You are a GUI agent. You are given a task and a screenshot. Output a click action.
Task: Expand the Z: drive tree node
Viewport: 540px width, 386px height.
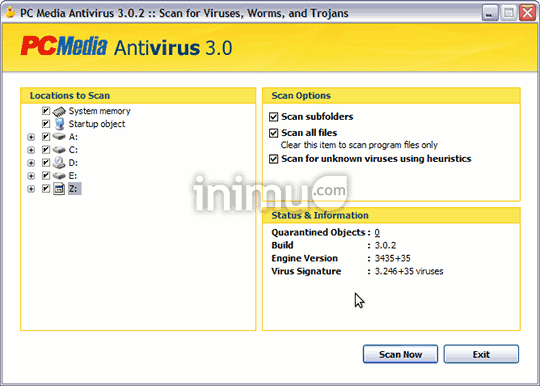point(31,189)
